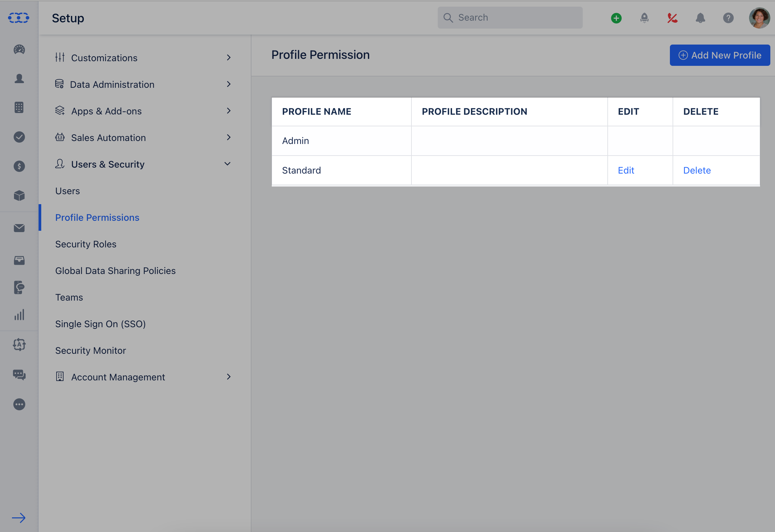Open Deals dollar icon in sidebar

(x=19, y=166)
